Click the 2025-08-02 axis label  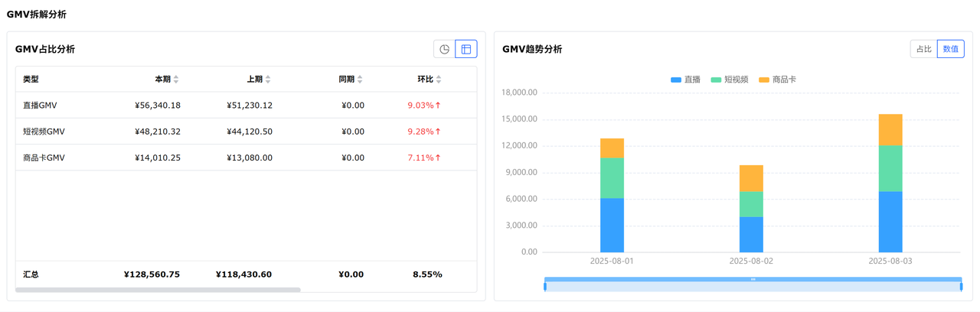(x=751, y=262)
